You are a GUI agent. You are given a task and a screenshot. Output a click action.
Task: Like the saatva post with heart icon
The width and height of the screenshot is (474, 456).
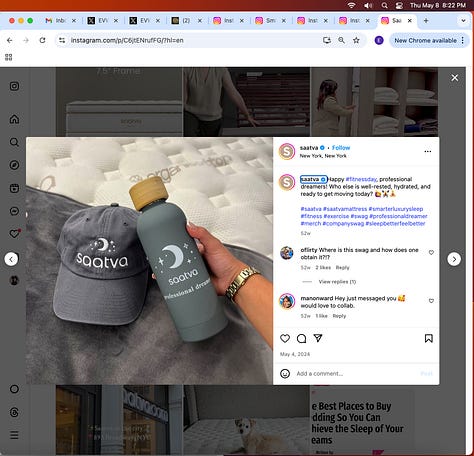285,338
